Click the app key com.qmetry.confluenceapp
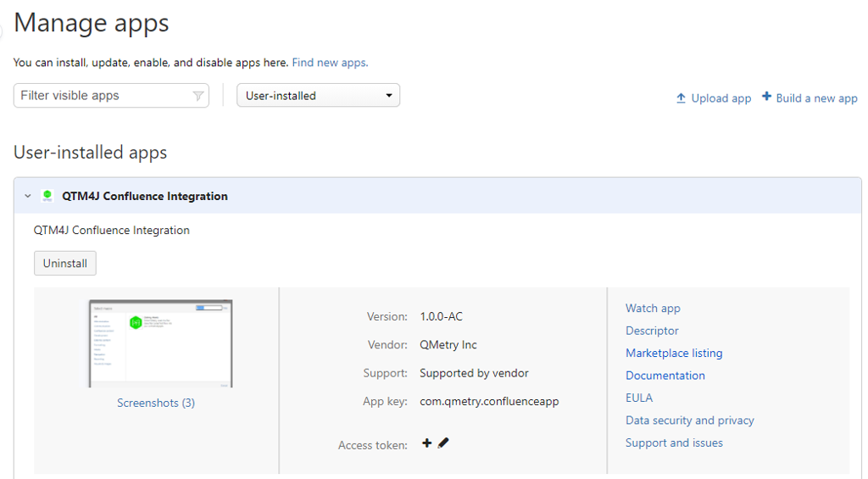The width and height of the screenshot is (868, 479). click(x=489, y=402)
